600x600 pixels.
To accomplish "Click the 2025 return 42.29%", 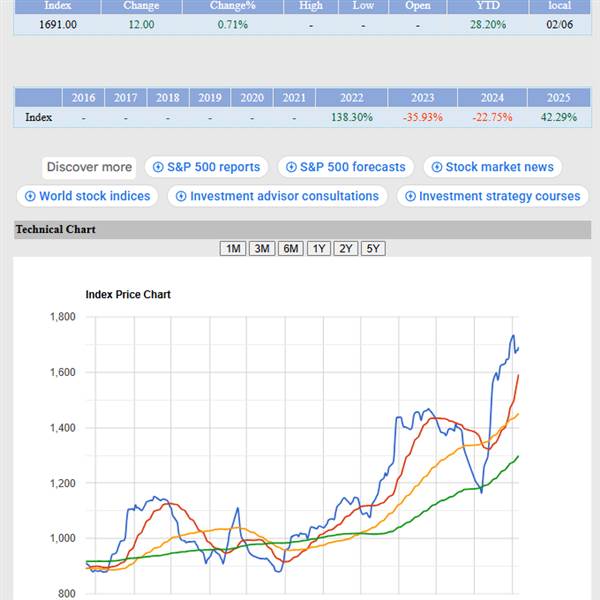I will 559,117.
